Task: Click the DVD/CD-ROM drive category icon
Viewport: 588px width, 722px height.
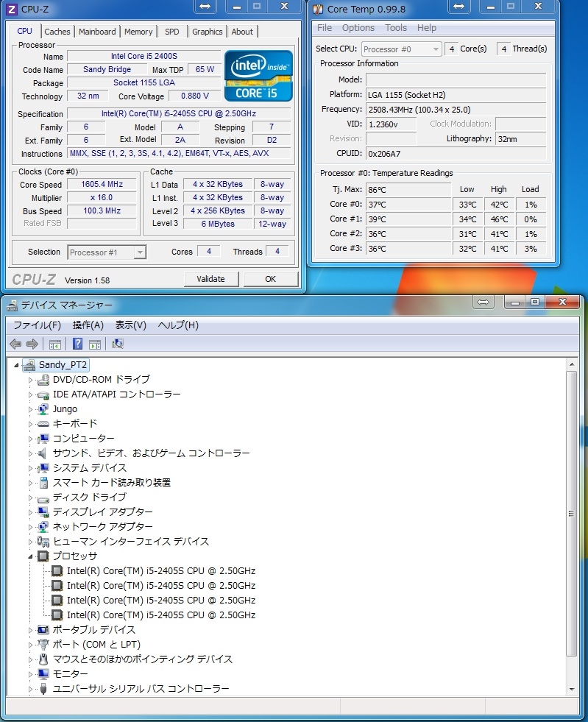Action: click(43, 380)
